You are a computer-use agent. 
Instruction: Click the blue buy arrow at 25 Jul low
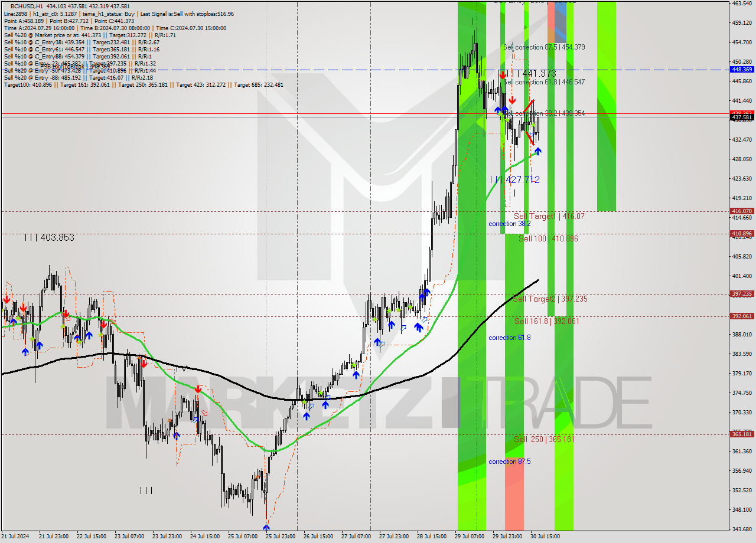[266, 528]
